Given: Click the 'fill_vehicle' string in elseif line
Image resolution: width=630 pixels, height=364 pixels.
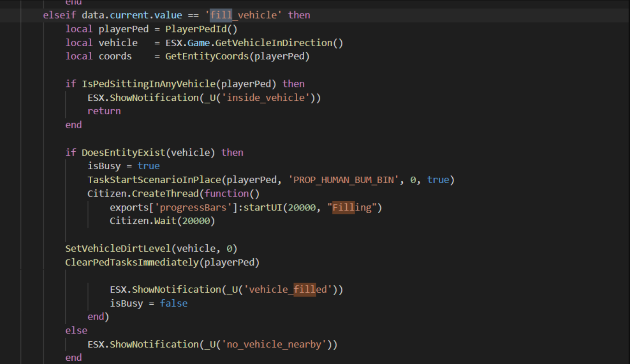Looking at the screenshot, I should click(244, 15).
